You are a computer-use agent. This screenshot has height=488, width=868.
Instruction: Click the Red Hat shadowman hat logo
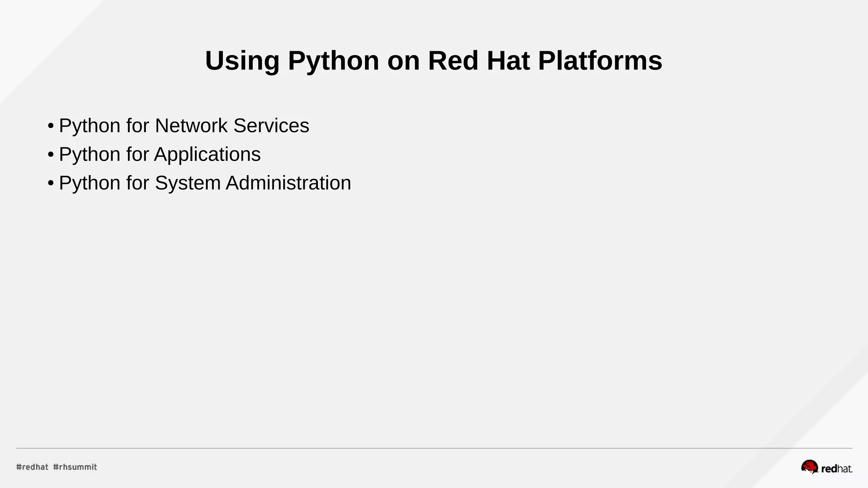click(809, 466)
